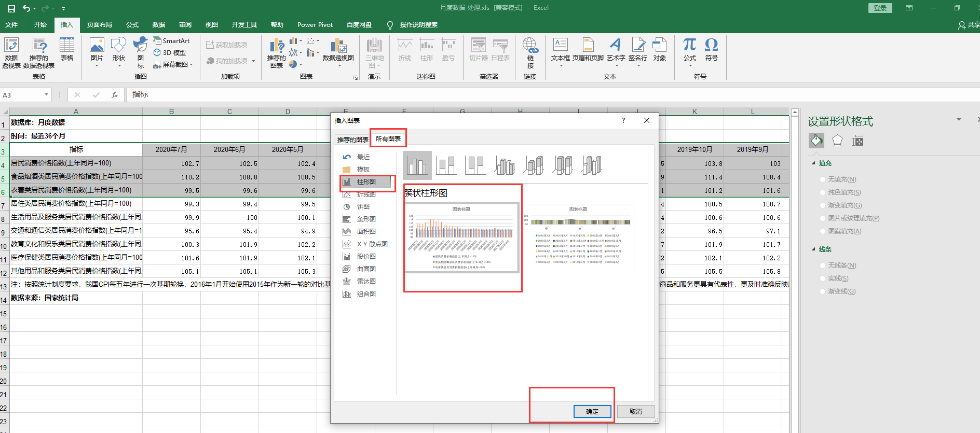Screen dimensions: 980x433
Task: Select 无填充(N) radio option
Action: (838, 179)
